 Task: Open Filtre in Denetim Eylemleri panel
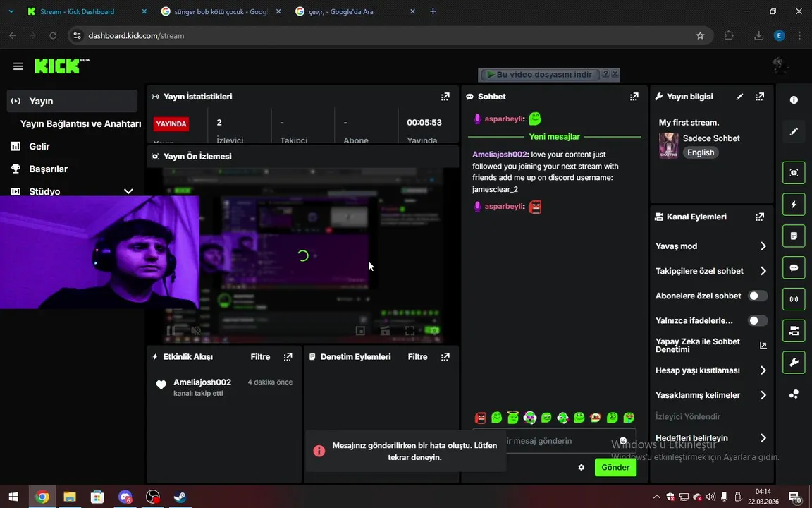coord(418,356)
